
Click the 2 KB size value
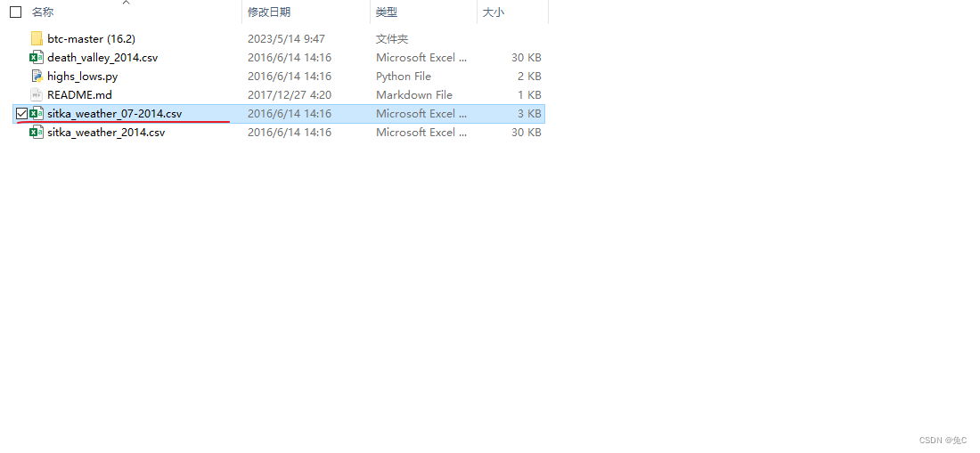point(530,77)
